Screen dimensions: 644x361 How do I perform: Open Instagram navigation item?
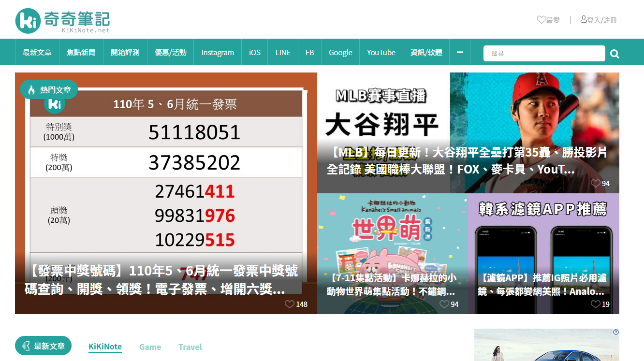pos(218,52)
